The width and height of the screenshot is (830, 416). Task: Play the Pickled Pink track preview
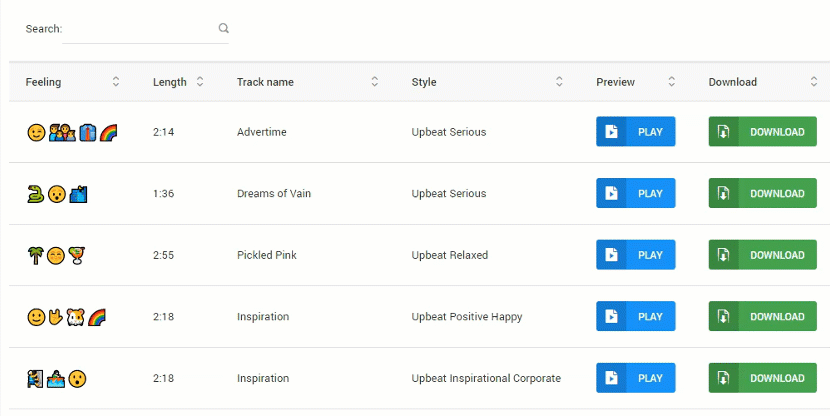coord(635,255)
